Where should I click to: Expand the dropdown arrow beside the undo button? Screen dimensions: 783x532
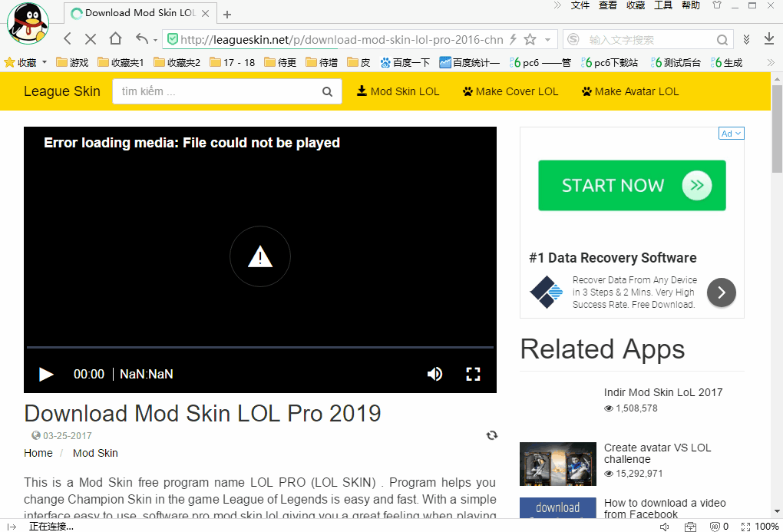[155, 40]
